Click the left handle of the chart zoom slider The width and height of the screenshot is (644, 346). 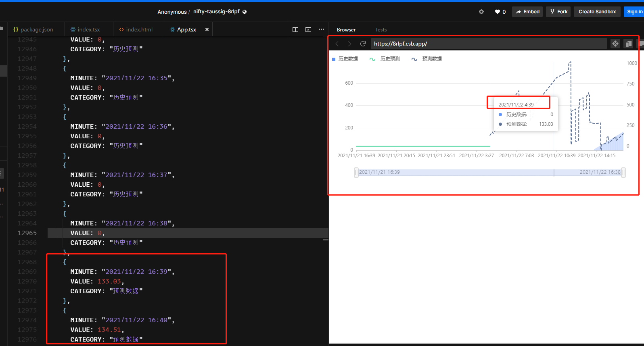[356, 173]
